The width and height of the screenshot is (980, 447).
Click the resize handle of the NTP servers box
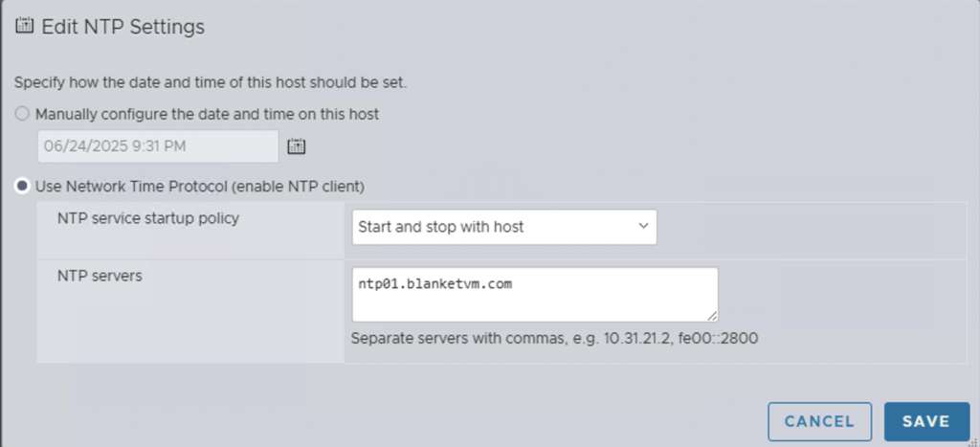[712, 315]
